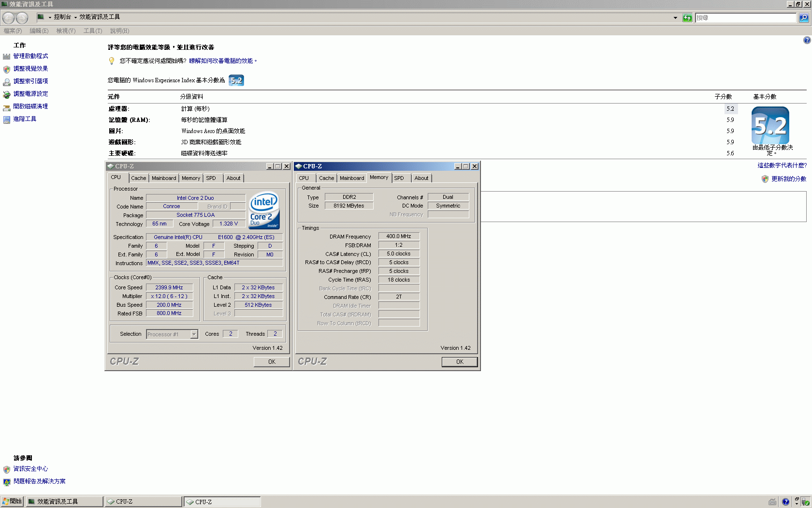The height and width of the screenshot is (508, 812).
Task: Click the 管理啟動程式 sidebar icon
Action: point(7,57)
